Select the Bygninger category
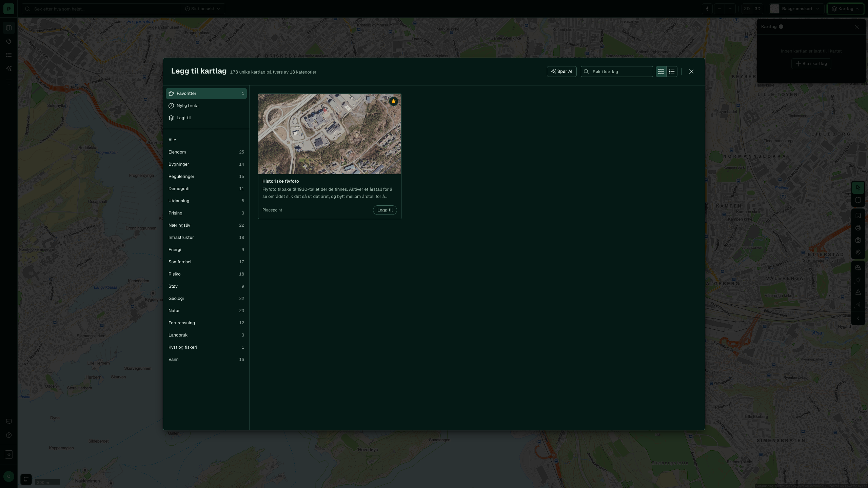This screenshot has height=488, width=868. [206, 164]
